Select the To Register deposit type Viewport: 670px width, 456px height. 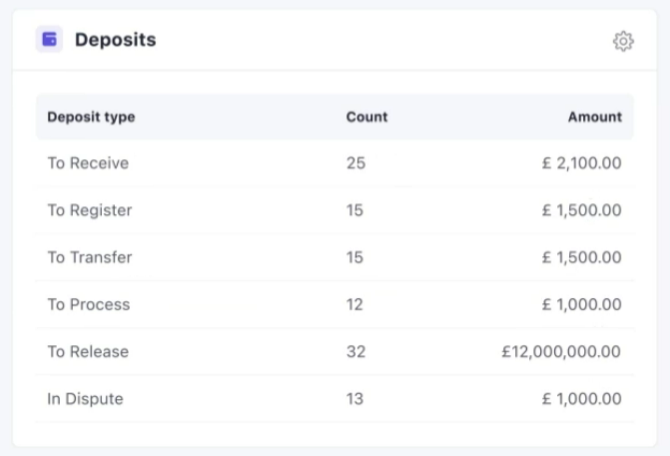(x=90, y=210)
